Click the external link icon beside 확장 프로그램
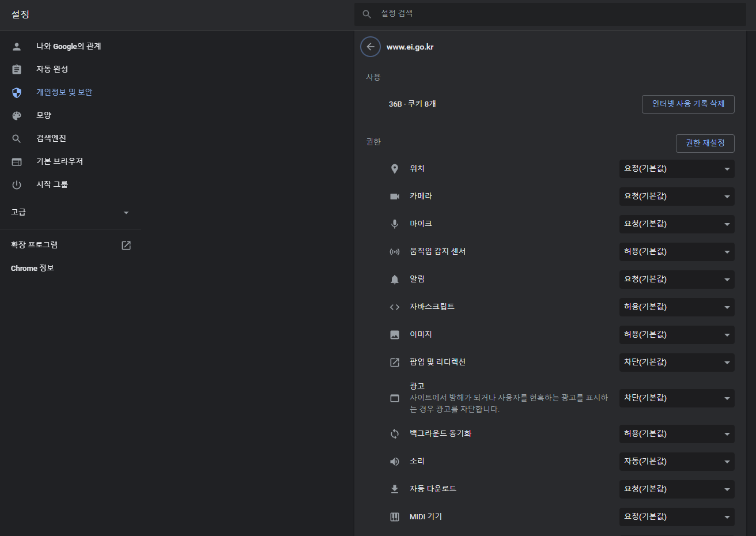756x536 pixels. tap(126, 246)
